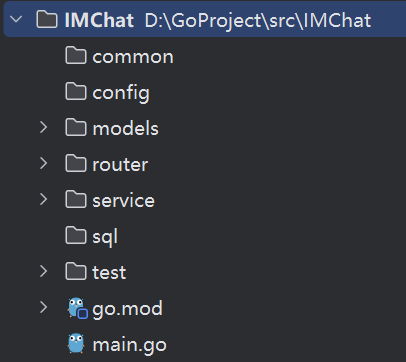Click the common folder icon
Screen dimensions: 406x362
coord(76,55)
